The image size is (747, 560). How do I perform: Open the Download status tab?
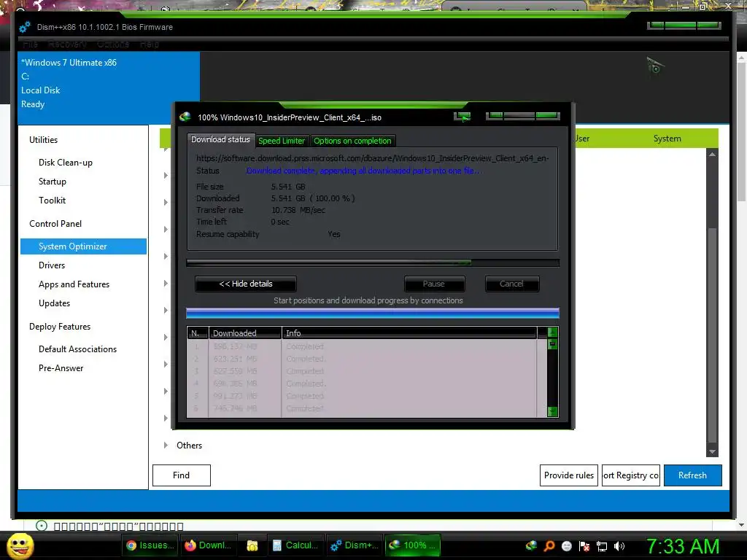(221, 139)
